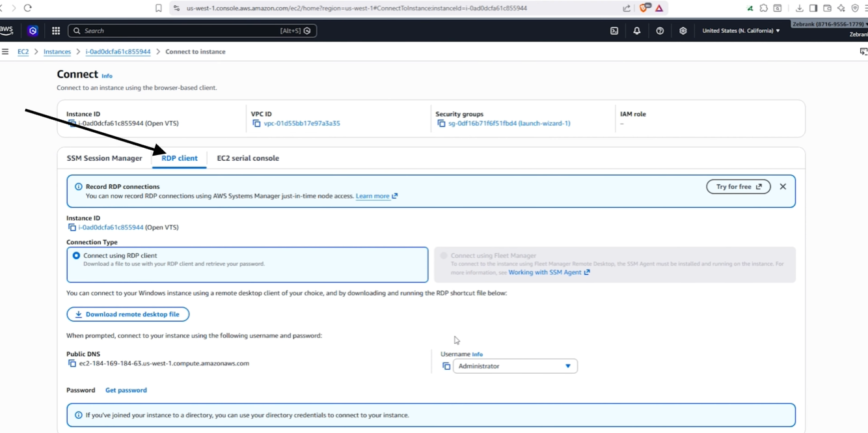The width and height of the screenshot is (868, 433).
Task: Open the AWS help question mark icon
Action: click(x=660, y=31)
